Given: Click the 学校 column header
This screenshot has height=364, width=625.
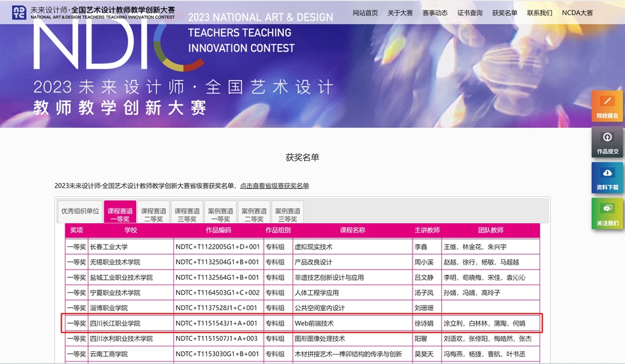Looking at the screenshot, I should click(131, 230).
